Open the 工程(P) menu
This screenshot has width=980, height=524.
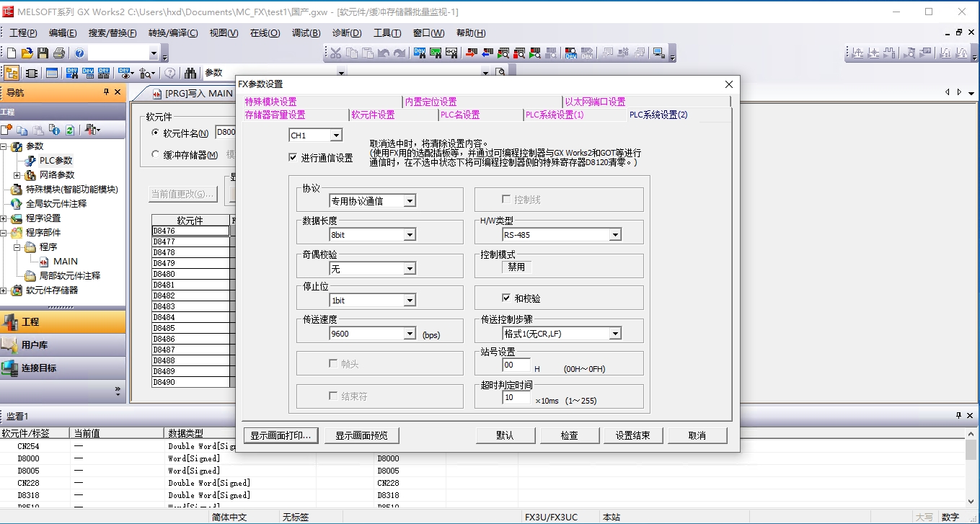click(23, 33)
